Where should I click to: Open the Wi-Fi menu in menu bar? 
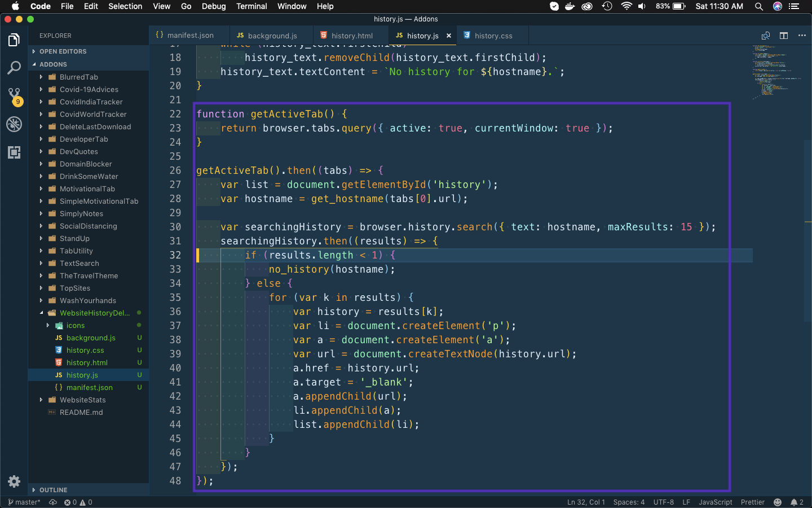[x=626, y=6]
